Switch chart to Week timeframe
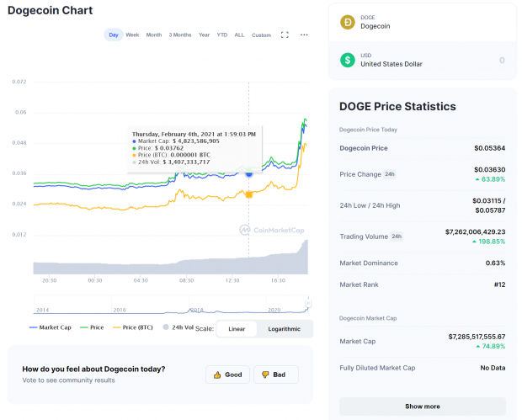The height and width of the screenshot is (420, 522). tap(132, 35)
